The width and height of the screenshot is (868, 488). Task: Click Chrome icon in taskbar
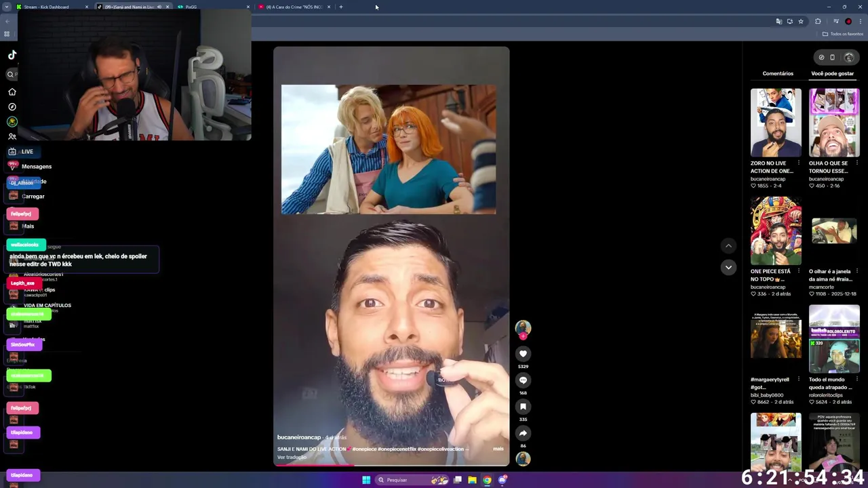pyautogui.click(x=487, y=480)
